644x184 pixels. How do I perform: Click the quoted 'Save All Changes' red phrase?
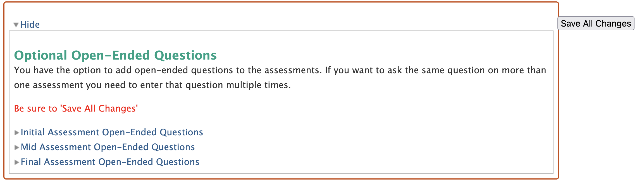coord(99,108)
